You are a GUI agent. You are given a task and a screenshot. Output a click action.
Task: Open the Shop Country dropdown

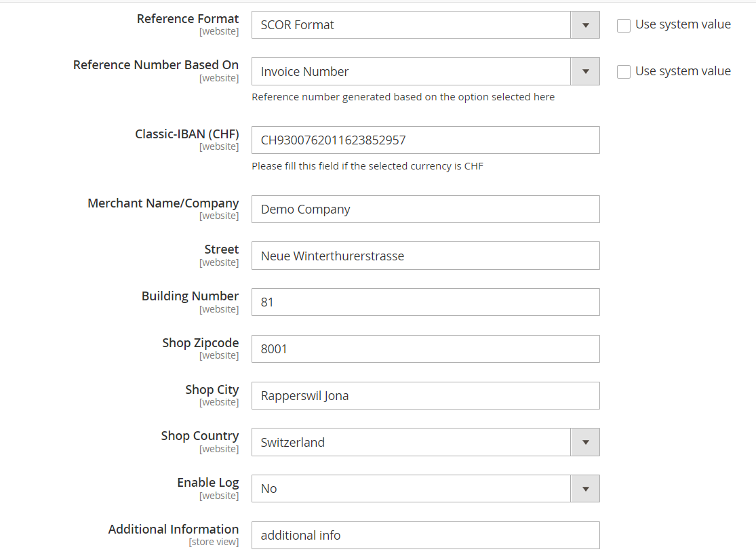click(425, 442)
